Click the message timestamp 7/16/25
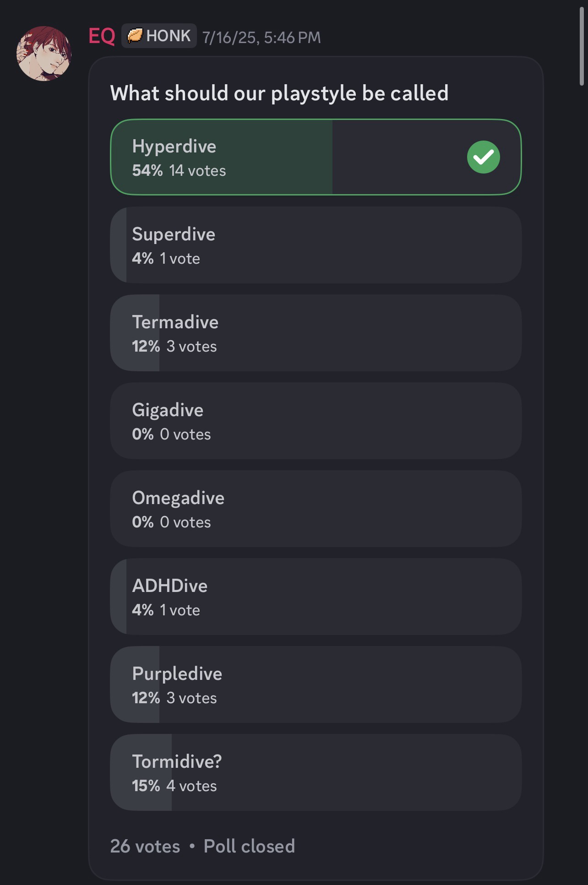588x885 pixels. (261, 37)
